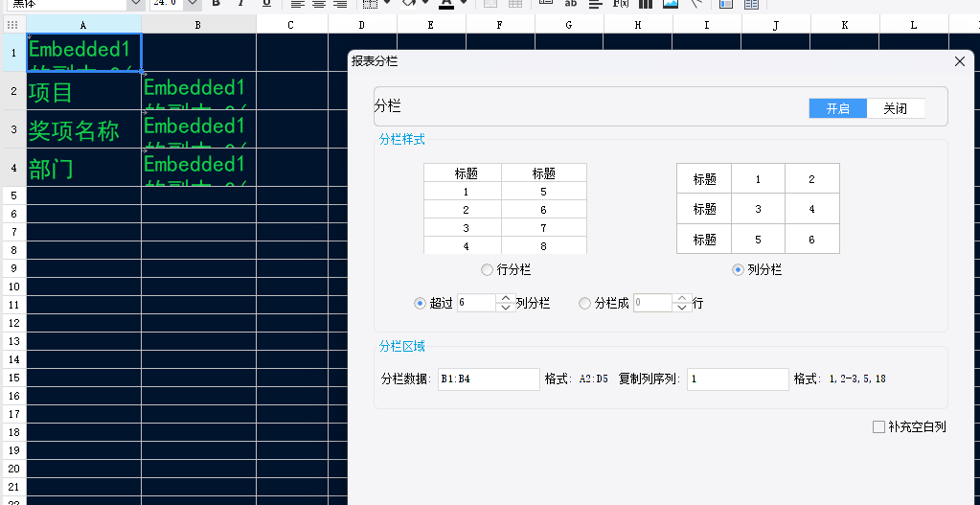
Task: Close the 报表分栏 dialog
Action: (960, 61)
